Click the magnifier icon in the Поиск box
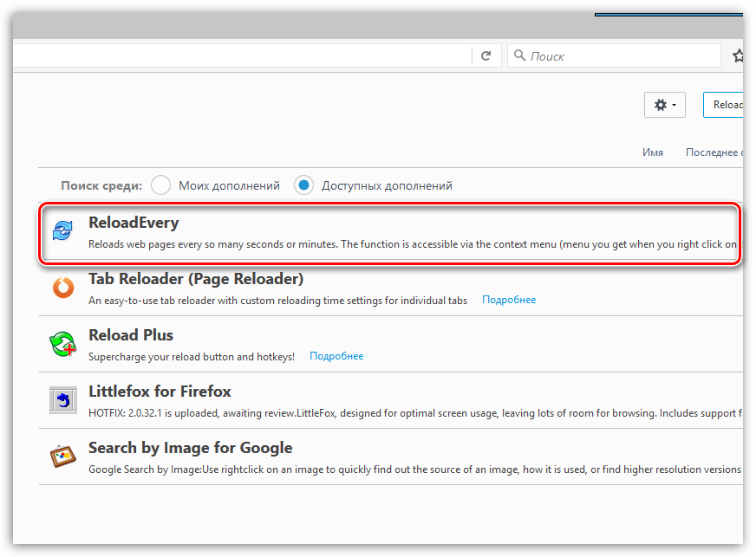 coord(520,56)
